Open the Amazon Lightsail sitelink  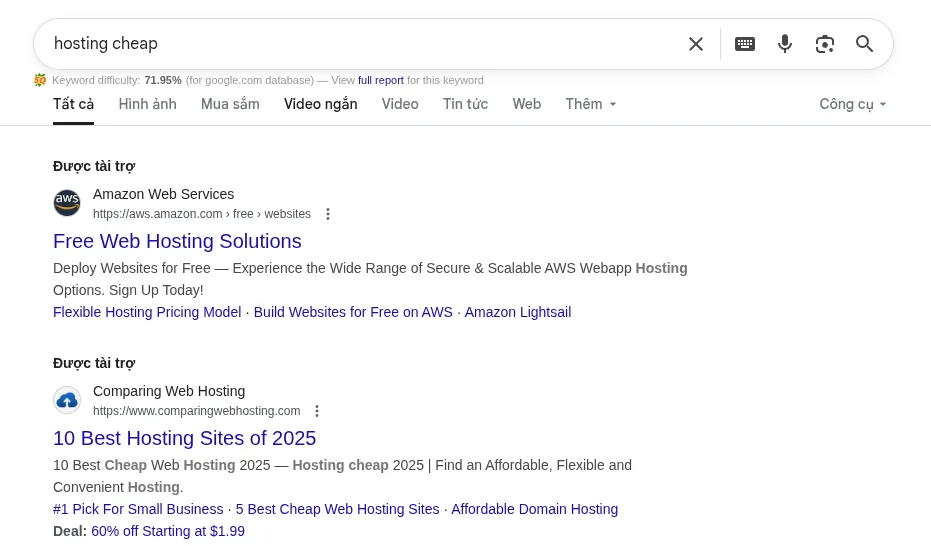click(x=518, y=312)
